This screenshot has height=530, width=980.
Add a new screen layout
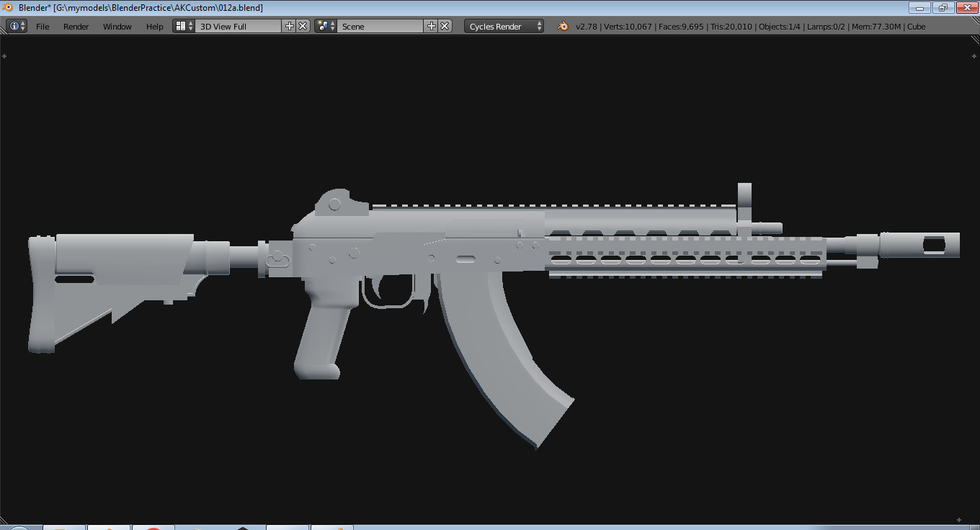(290, 26)
